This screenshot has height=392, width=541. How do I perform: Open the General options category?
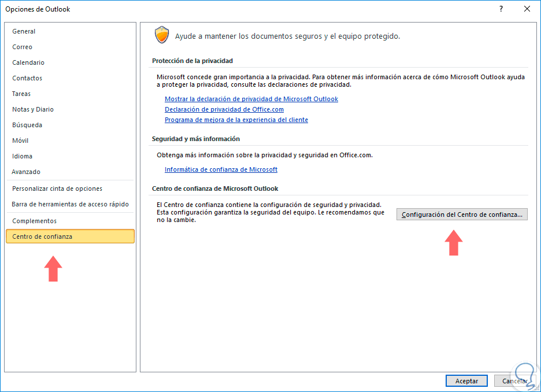pos(24,31)
